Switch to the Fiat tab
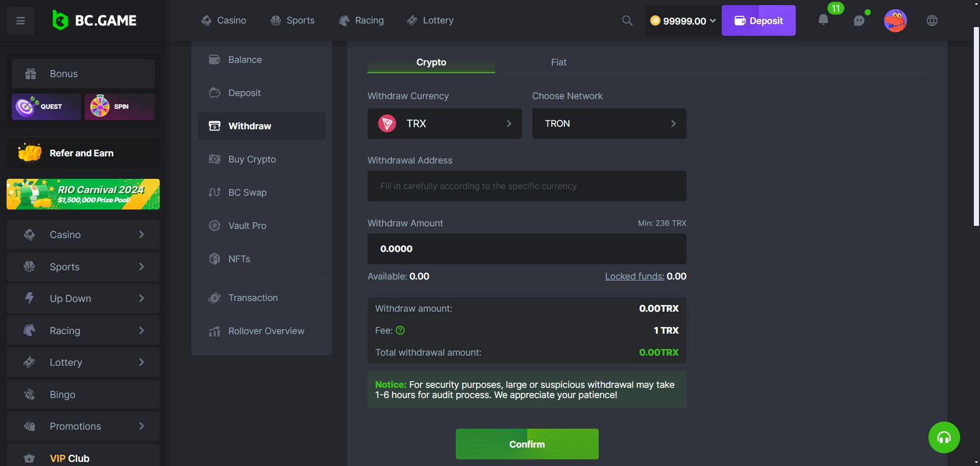Image resolution: width=980 pixels, height=466 pixels. click(558, 62)
